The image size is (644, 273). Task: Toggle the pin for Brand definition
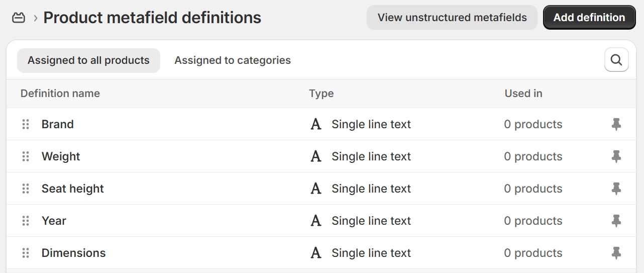pos(616,124)
